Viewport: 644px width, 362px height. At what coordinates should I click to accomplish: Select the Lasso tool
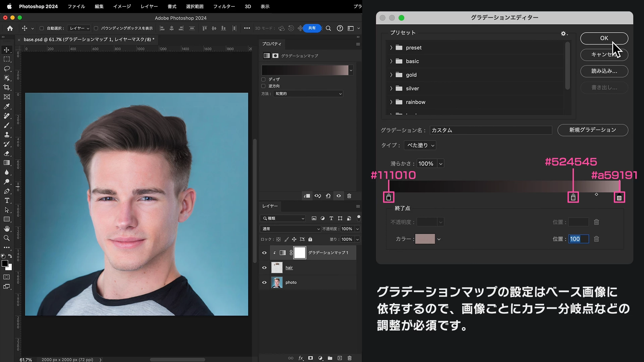coord(7,69)
